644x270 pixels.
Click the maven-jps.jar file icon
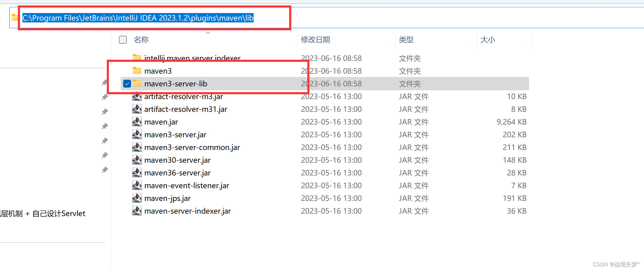[x=137, y=198]
